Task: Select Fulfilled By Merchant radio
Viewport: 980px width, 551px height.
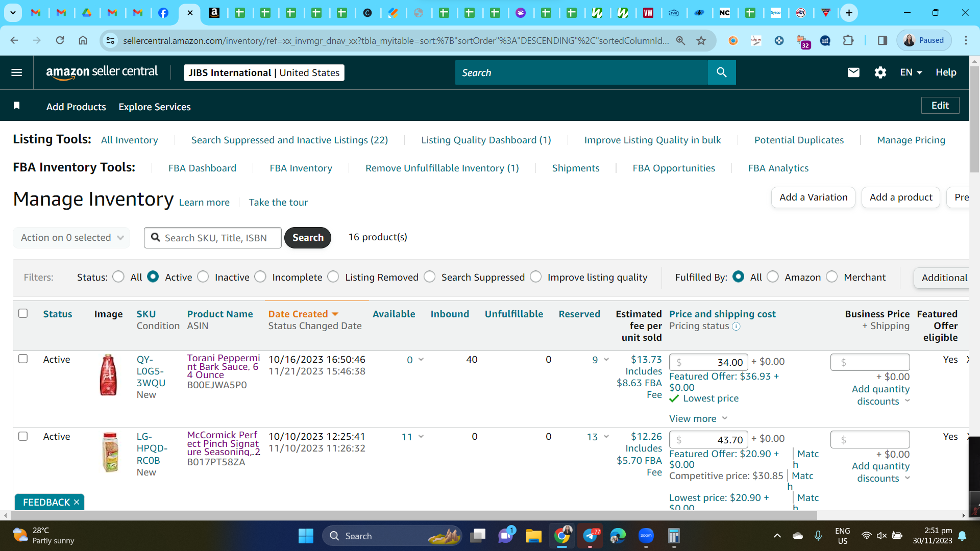Action: pyautogui.click(x=832, y=277)
